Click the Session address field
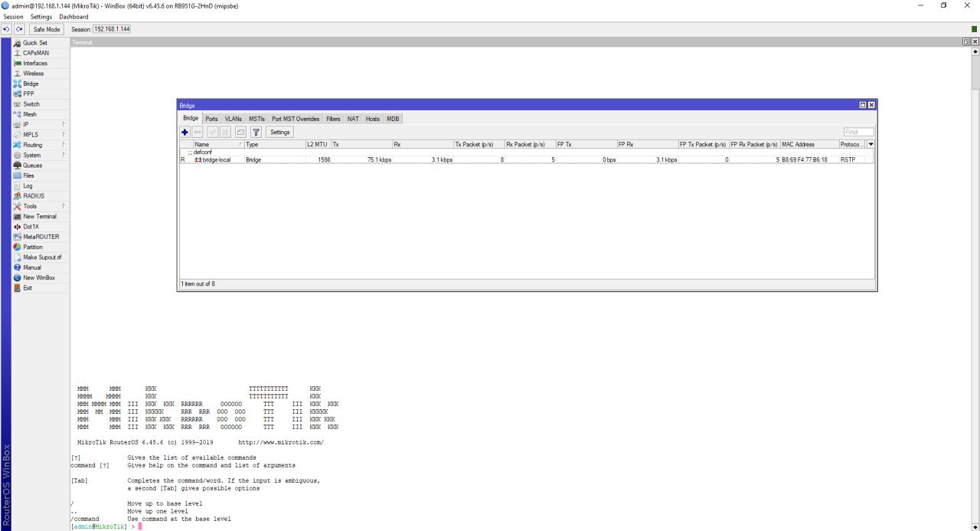Screen dimensions: 980x531 point(112,29)
